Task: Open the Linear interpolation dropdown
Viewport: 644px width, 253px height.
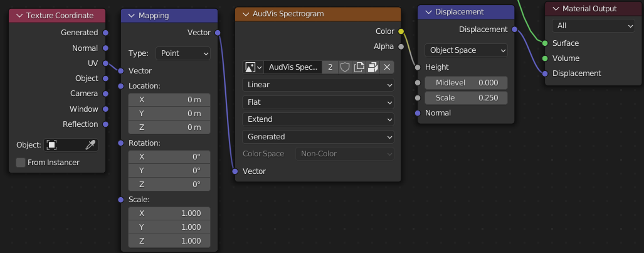Action: pos(318,85)
